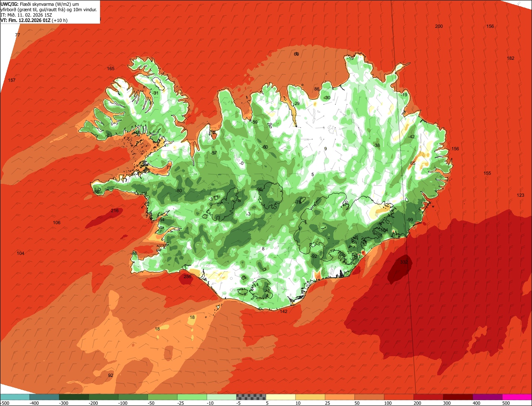Click the map value 9 in the white area
Image resolution: width=532 pixels, height=406 pixels.
click(x=325, y=149)
